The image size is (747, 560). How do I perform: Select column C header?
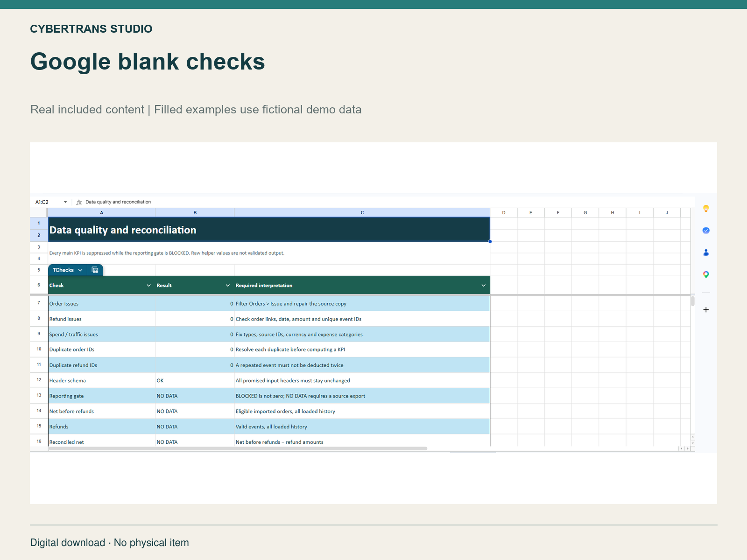[362, 213]
